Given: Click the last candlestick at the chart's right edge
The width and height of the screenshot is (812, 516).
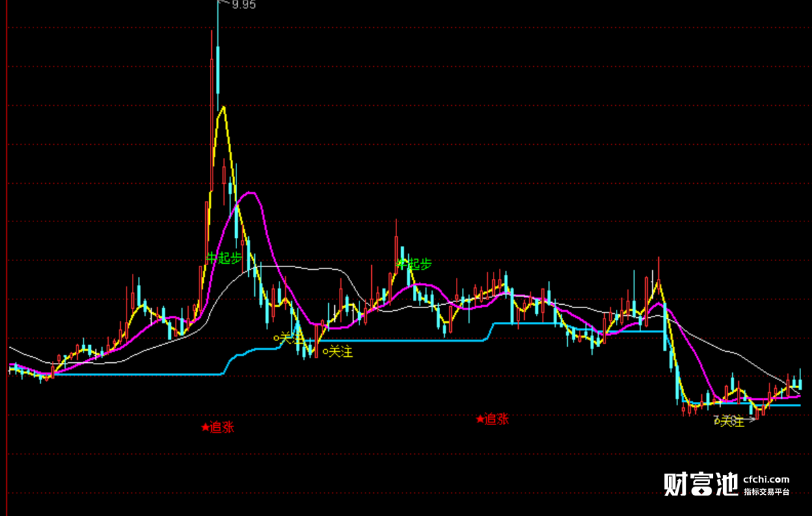Looking at the screenshot, I should tap(800, 381).
